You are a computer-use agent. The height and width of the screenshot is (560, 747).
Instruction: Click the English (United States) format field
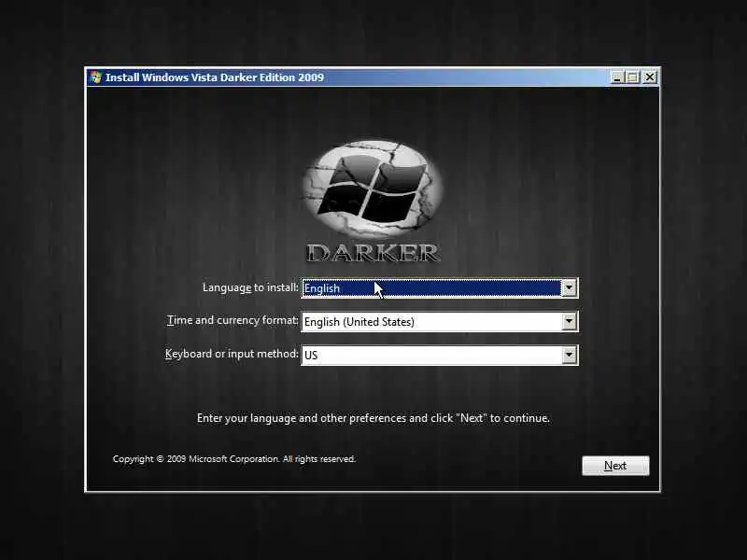[x=440, y=321]
